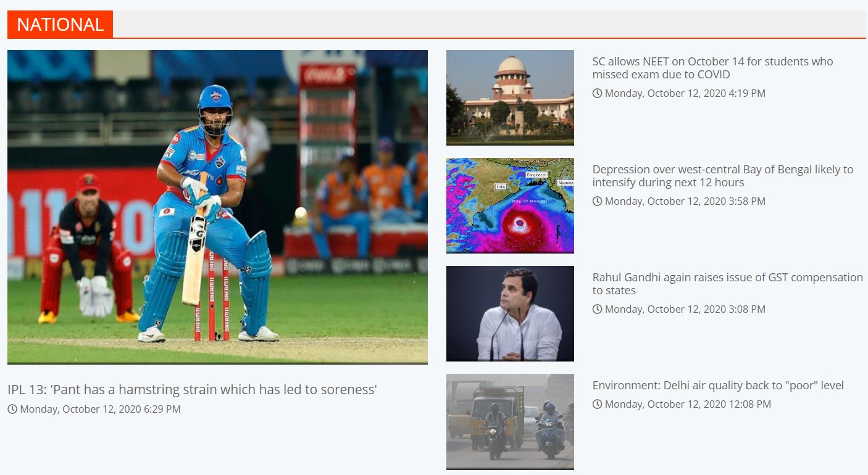Screen dimensions: 868x475
Task: Open Rahul Gandhi GST compensation headline
Action: tap(728, 284)
